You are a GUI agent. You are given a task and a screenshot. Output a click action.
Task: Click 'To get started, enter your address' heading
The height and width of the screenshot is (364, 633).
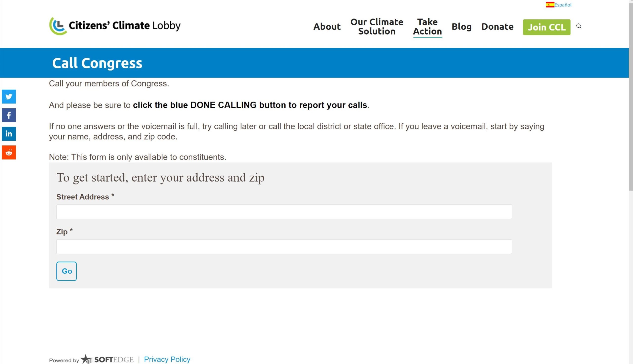pos(160,178)
